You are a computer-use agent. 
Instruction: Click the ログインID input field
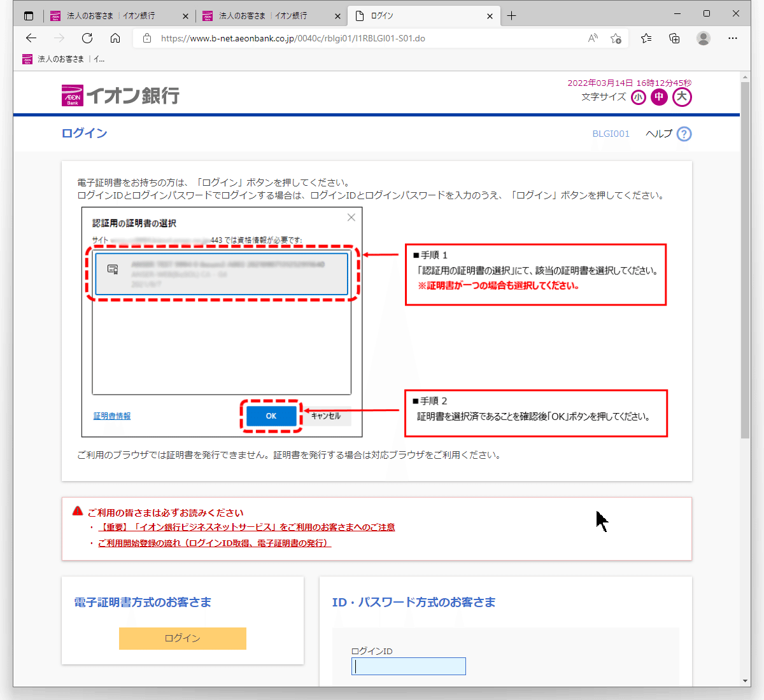click(x=409, y=666)
